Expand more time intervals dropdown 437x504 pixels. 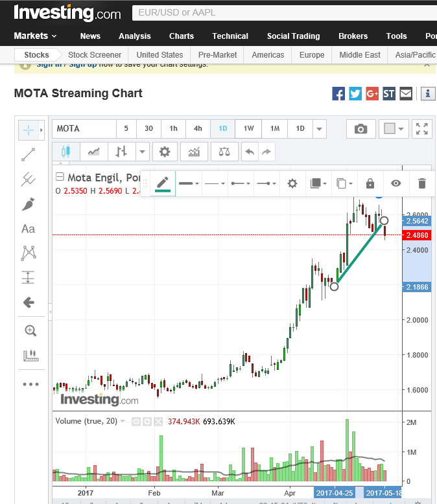pyautogui.click(x=319, y=129)
